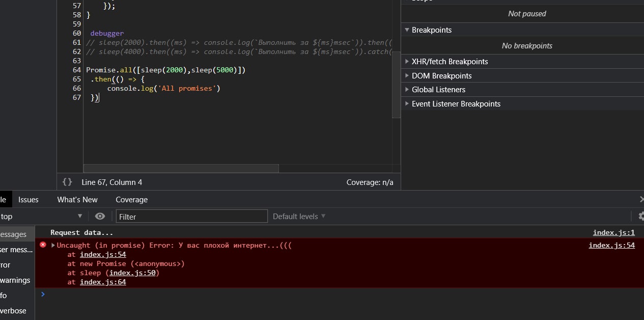Click the console Filter input field
Image resolution: width=644 pixels, height=320 pixels.
point(191,217)
